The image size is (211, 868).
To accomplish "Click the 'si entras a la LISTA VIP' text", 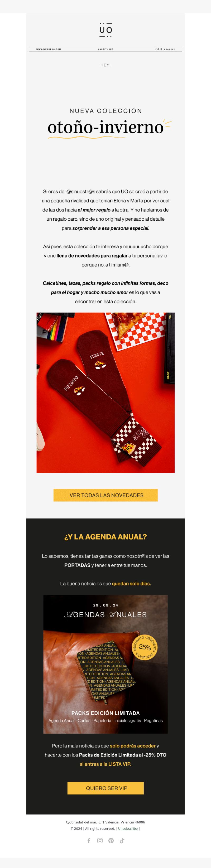I will (105, 764).
